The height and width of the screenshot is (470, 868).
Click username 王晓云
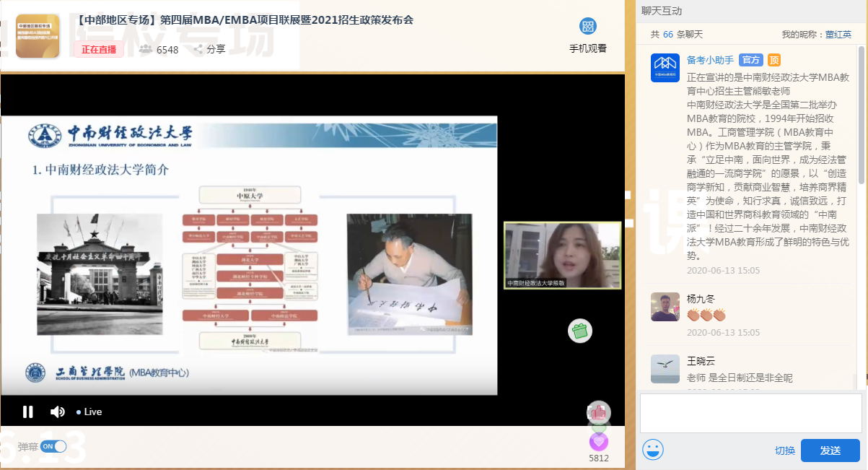[701, 361]
